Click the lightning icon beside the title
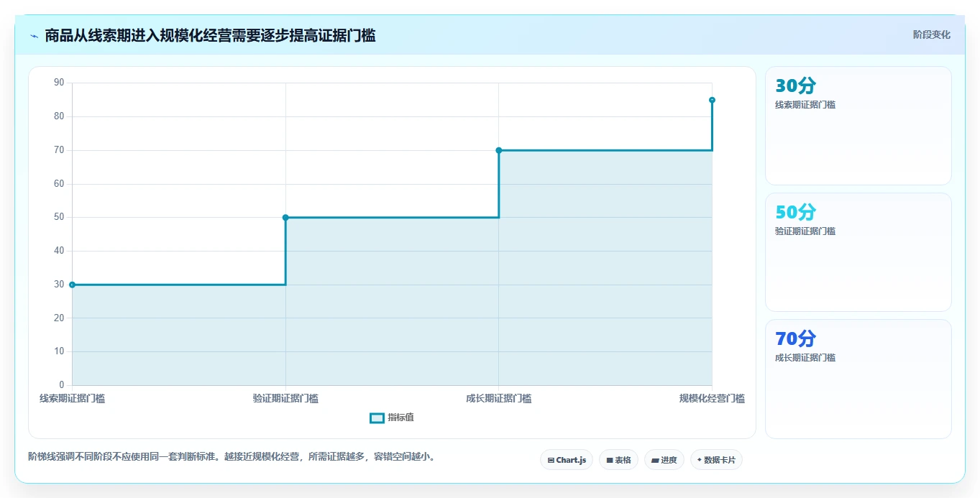 (x=34, y=36)
